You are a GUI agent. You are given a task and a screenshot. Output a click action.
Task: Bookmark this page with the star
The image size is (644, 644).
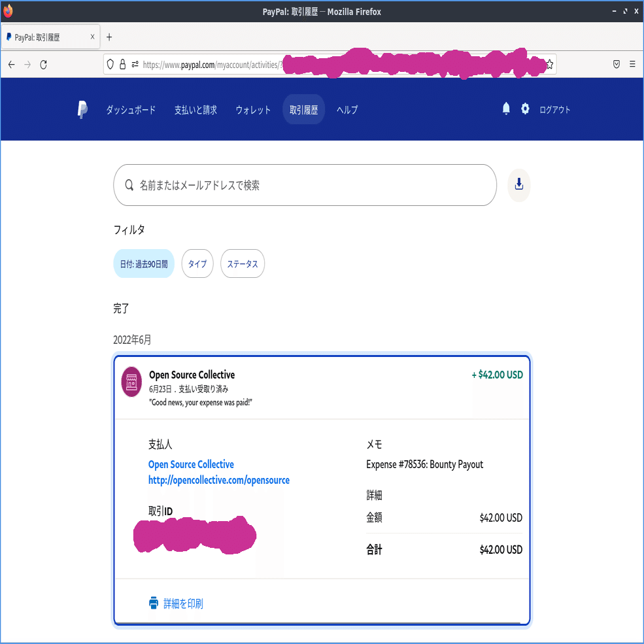(550, 64)
